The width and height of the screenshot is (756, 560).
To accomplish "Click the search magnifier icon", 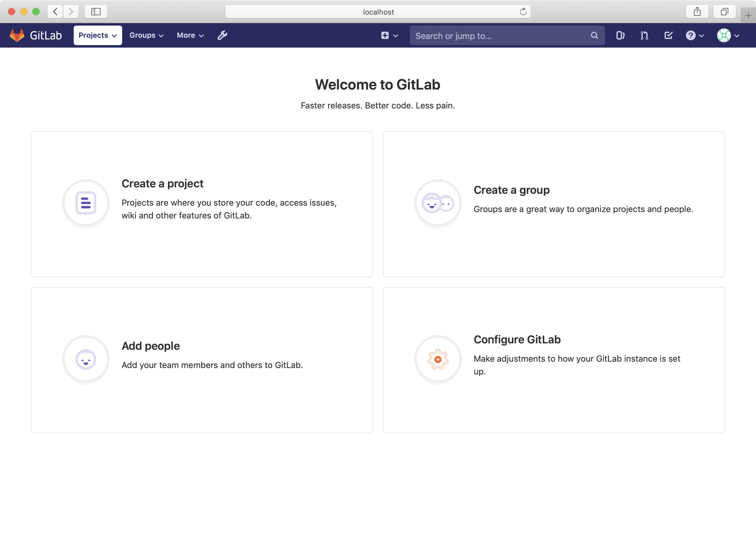I will (594, 35).
